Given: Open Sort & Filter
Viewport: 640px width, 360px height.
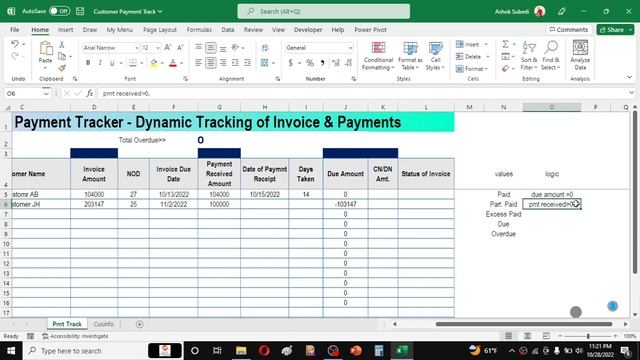Looking at the screenshot, I should [x=529, y=56].
